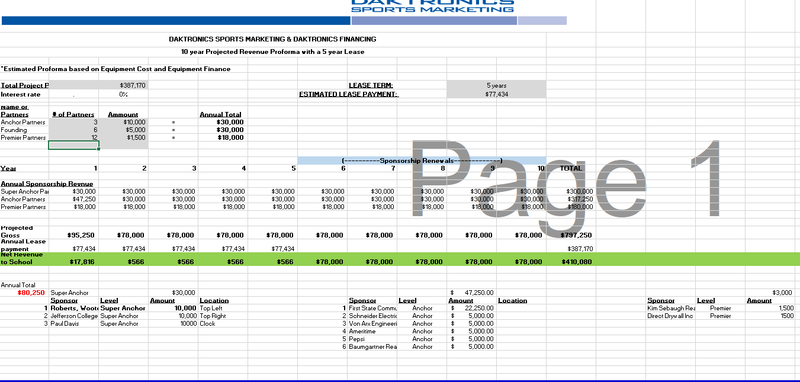Click the Interest rate 0% cell
The width and height of the screenshot is (800, 382).
[x=123, y=94]
